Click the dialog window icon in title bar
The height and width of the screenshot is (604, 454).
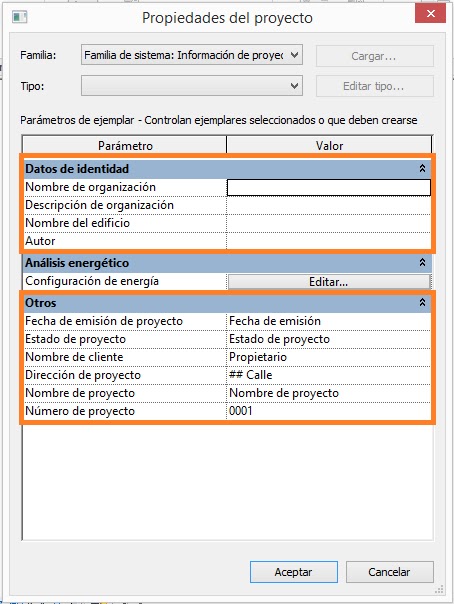click(20, 17)
